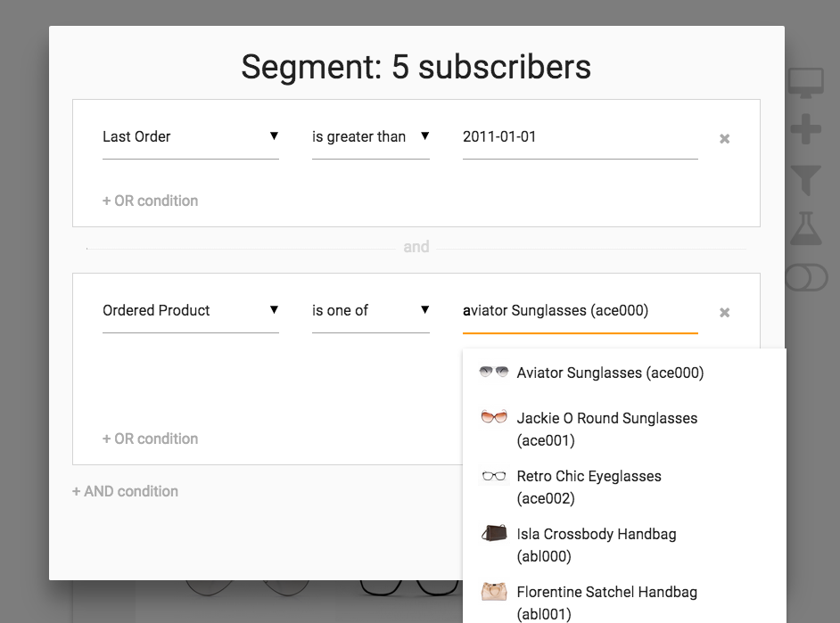Add OR condition under Last Order
Screen dimensions: 840x623
pyautogui.click(x=150, y=201)
